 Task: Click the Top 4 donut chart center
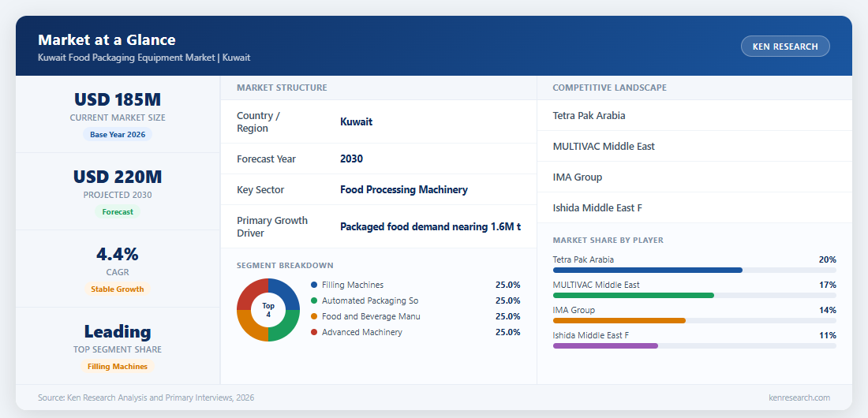(x=268, y=310)
